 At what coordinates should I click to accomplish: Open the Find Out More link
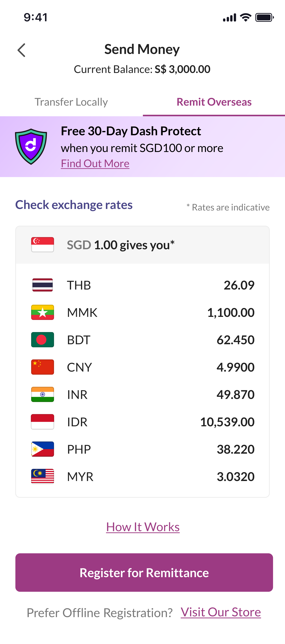[95, 164]
